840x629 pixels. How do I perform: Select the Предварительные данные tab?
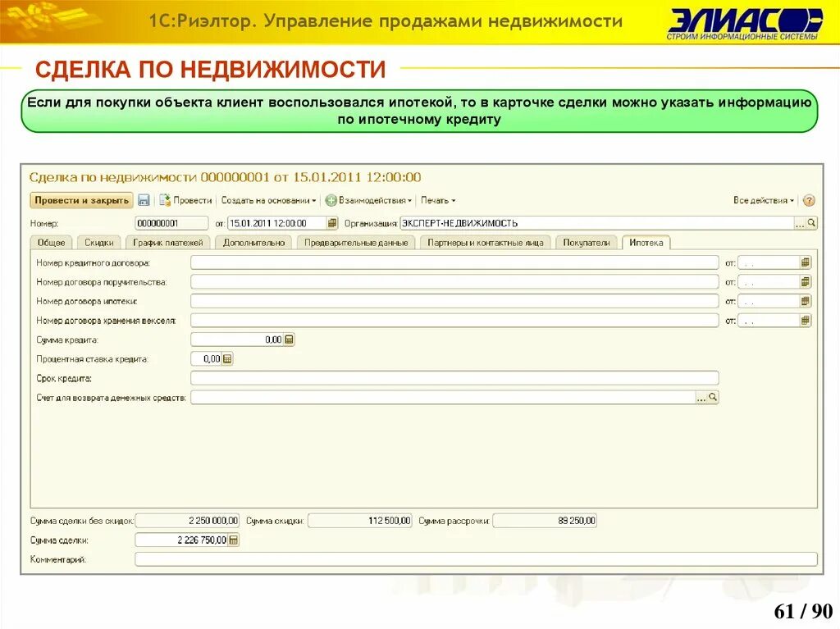(356, 243)
